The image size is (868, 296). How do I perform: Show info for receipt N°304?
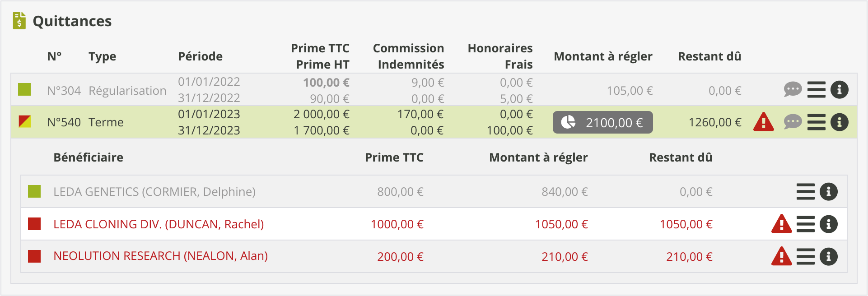tap(839, 89)
